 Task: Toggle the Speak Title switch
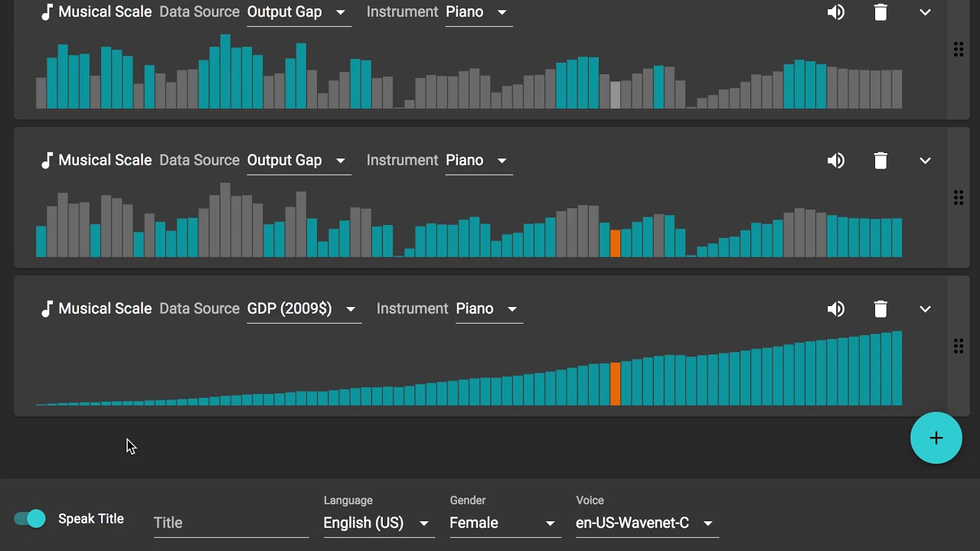pyautogui.click(x=30, y=519)
